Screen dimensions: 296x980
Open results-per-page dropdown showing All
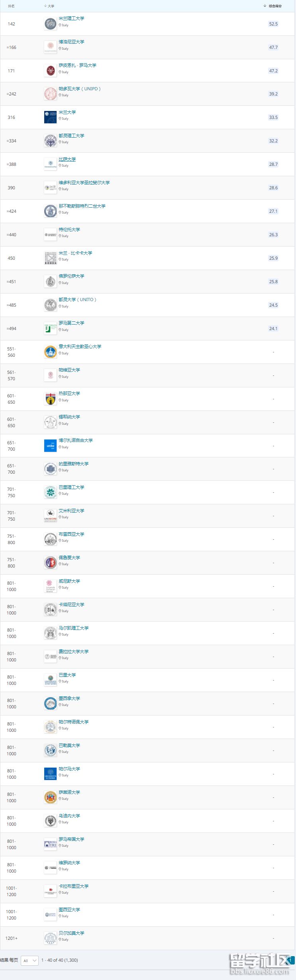pos(29,961)
